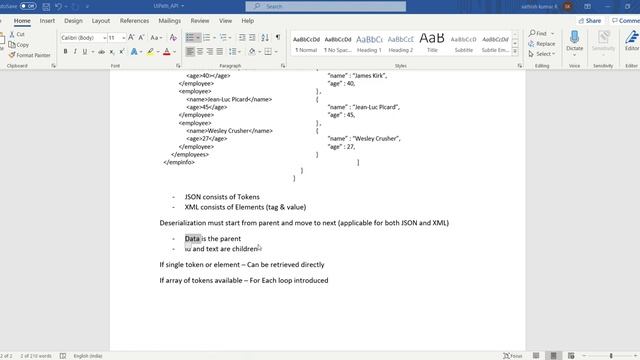Show or hide paragraph marks
The image size is (640, 360).
pos(278,38)
